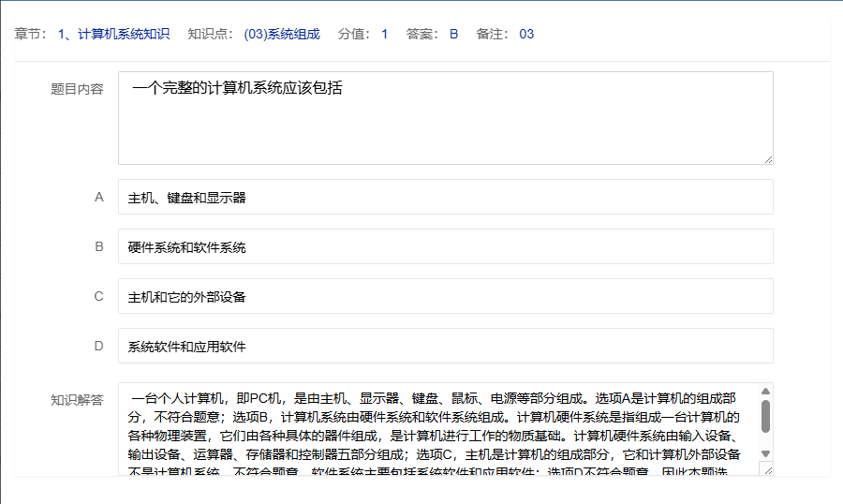The height and width of the screenshot is (504, 843).
Task: Click option B field 硬件系统和软件系统
Action: click(x=445, y=247)
